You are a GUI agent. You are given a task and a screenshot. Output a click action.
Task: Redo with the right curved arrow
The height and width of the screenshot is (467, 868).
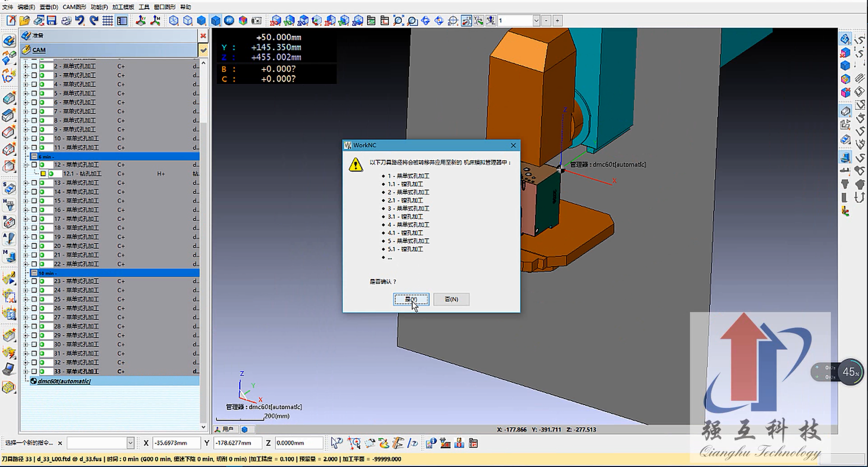coord(94,21)
